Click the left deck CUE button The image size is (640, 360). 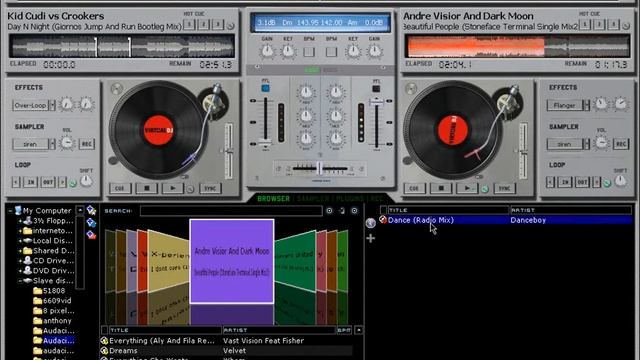120,188
